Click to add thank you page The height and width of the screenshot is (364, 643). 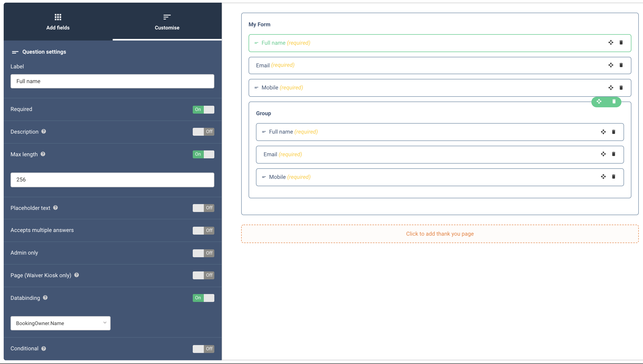[440, 234]
